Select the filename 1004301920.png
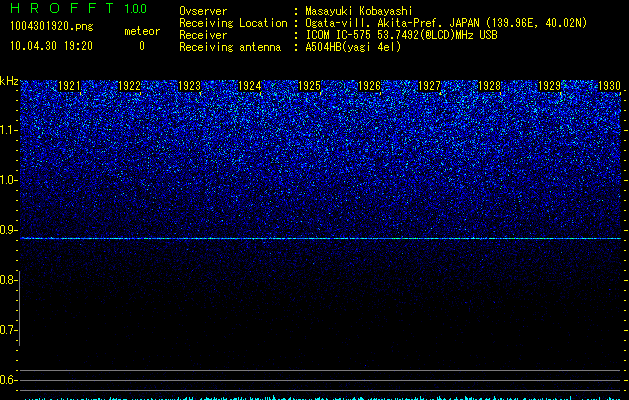Viewport: 629px width, 400px height. (x=52, y=26)
